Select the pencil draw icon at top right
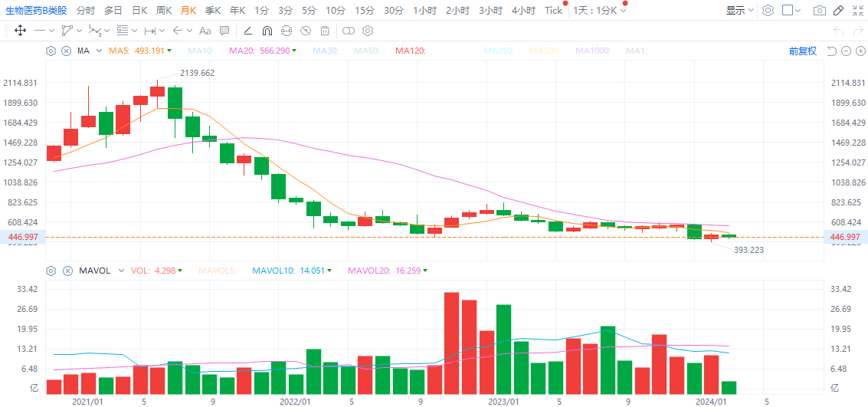Screen dimensions: 868x407 pyautogui.click(x=839, y=11)
